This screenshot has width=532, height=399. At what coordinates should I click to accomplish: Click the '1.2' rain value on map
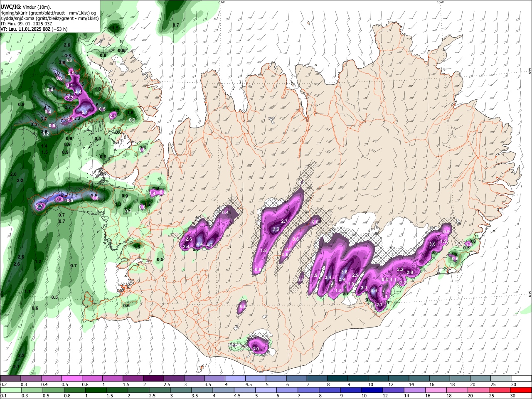click(38, 261)
